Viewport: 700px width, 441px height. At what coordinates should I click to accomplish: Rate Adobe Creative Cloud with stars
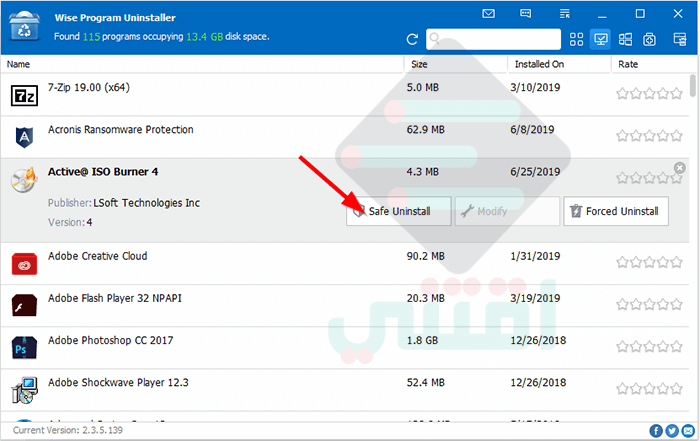coord(650,262)
